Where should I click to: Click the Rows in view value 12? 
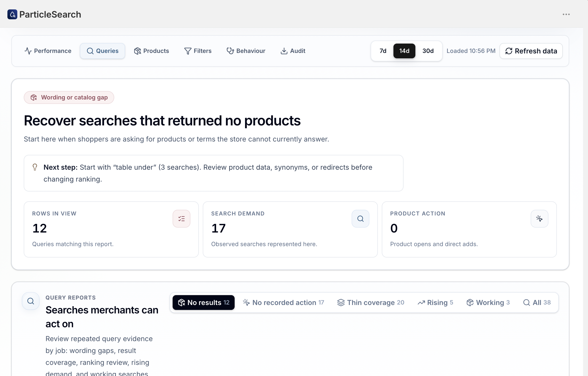(x=40, y=228)
